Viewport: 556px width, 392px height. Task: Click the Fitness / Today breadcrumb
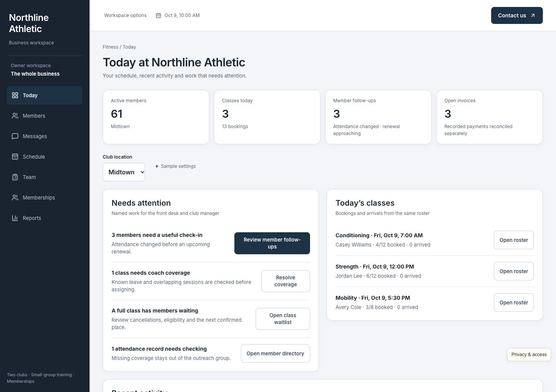[x=119, y=47]
